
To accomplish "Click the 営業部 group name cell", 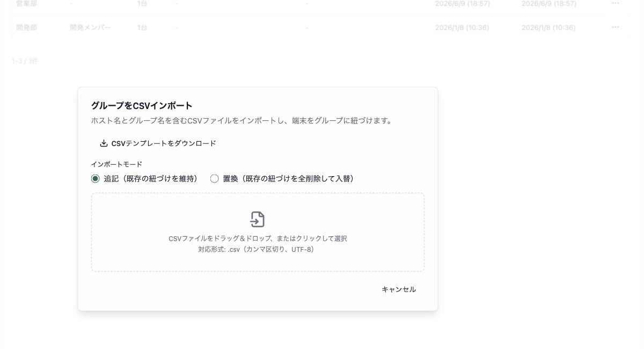I will coord(27,4).
